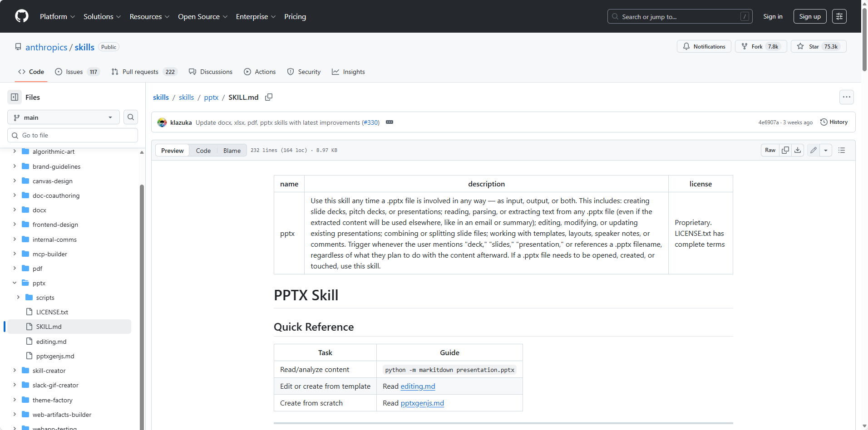Open the three-dot more options menu
The height and width of the screenshot is (430, 868).
coord(846,97)
